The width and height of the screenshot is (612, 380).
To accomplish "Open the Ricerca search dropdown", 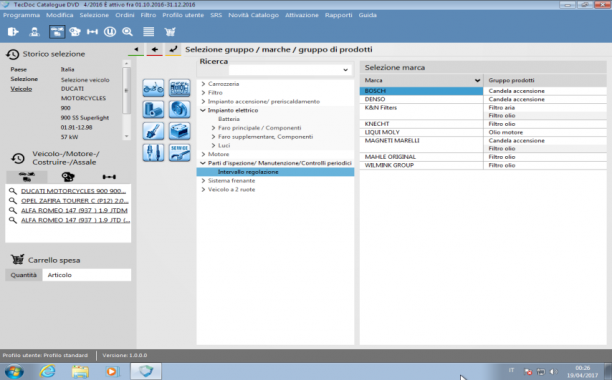I will [345, 70].
